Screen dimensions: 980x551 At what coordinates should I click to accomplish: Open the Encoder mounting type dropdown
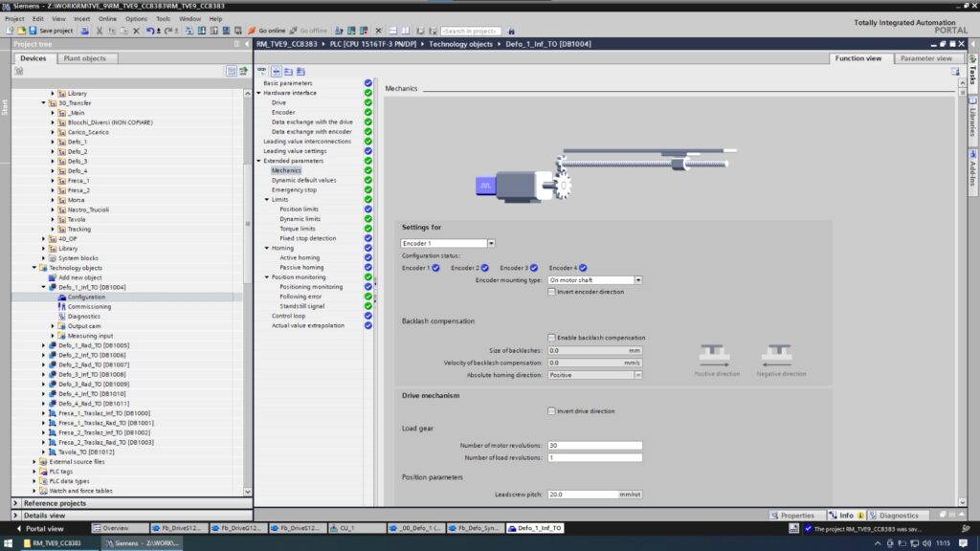[x=638, y=280]
